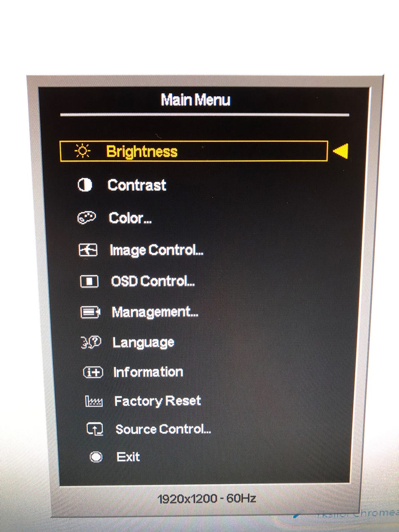
Task: Click the Factory Reset icon
Action: (x=94, y=401)
